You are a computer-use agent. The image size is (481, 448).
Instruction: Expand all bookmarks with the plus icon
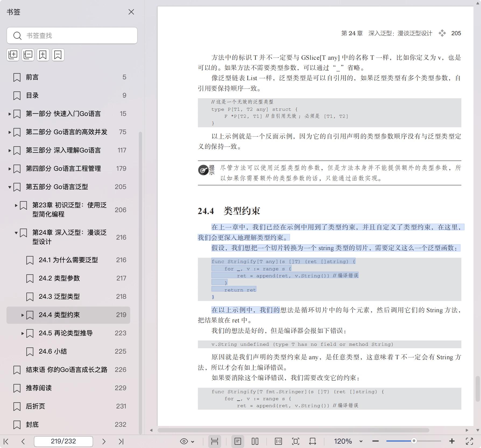(13, 55)
